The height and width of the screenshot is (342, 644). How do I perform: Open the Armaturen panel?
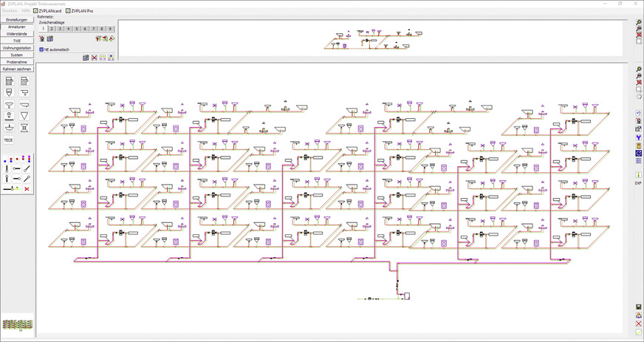coord(17,27)
